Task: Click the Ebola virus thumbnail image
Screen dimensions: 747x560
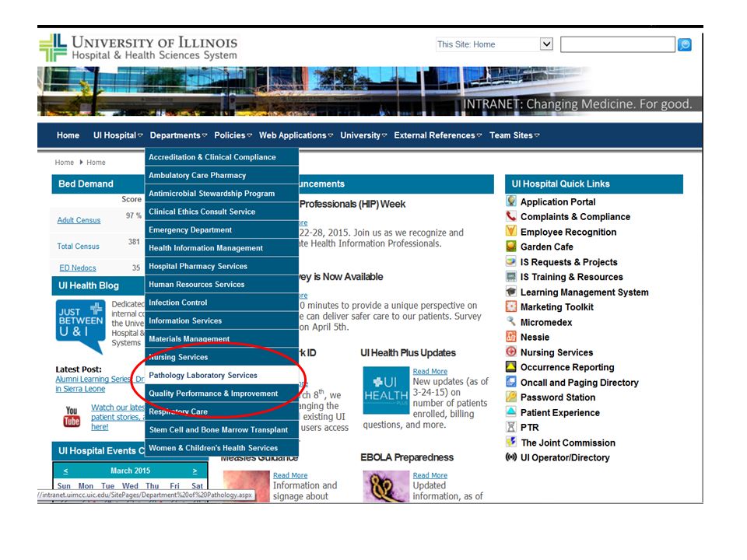Action: click(x=386, y=486)
